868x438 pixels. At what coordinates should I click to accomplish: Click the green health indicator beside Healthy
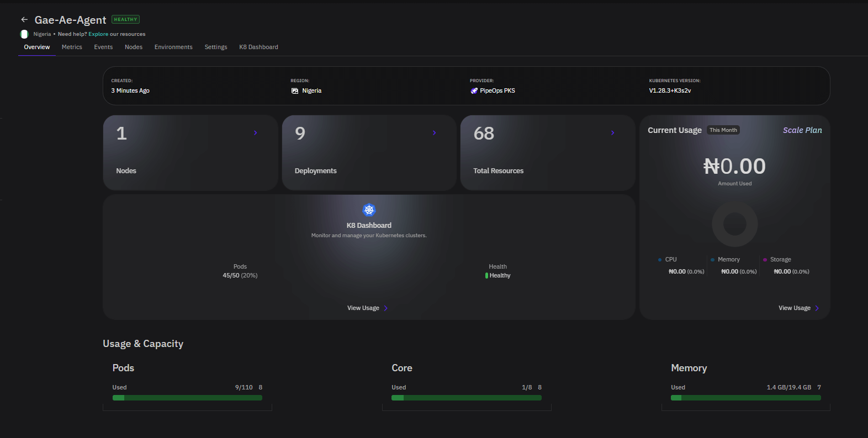coord(486,276)
